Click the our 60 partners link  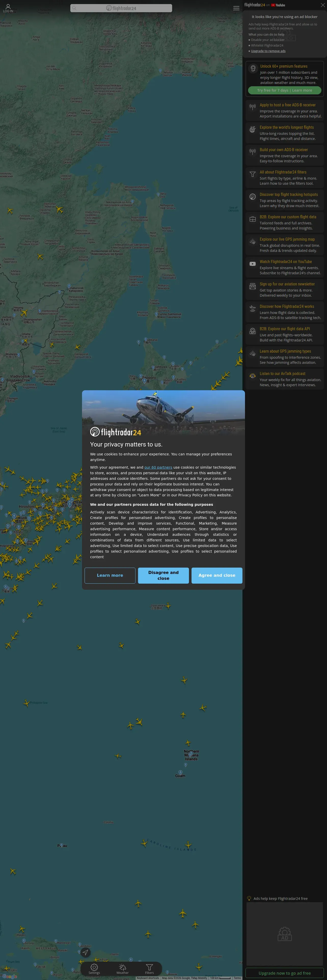tap(158, 468)
